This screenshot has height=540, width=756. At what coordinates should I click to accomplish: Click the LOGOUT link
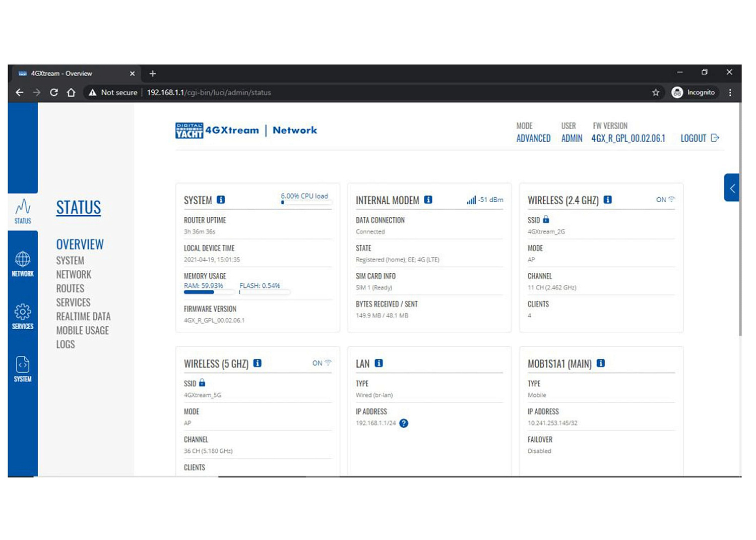pos(699,138)
